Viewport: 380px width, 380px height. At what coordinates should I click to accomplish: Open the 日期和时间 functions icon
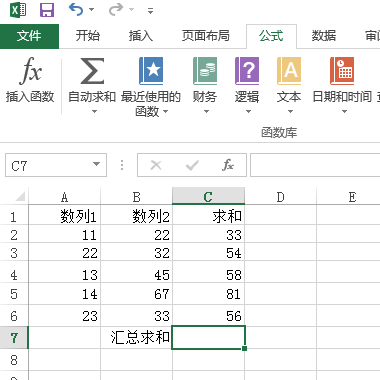click(342, 71)
